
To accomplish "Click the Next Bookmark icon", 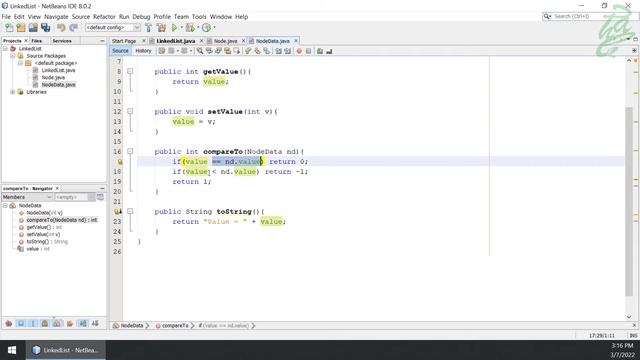I will pyautogui.click(x=258, y=51).
